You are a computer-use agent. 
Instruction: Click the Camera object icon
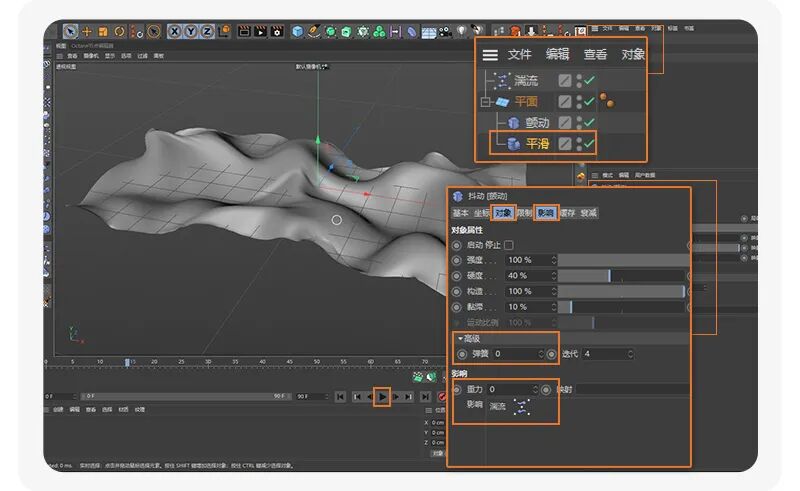[x=445, y=32]
